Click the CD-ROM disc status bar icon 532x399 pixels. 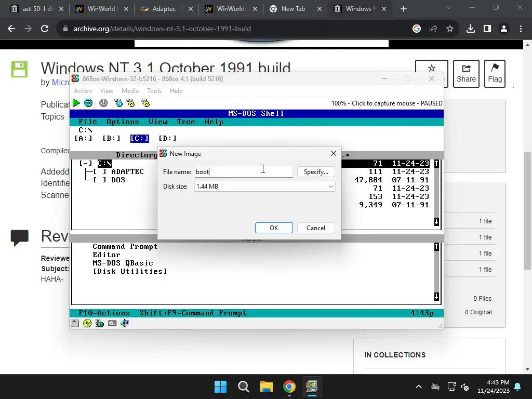click(x=87, y=323)
